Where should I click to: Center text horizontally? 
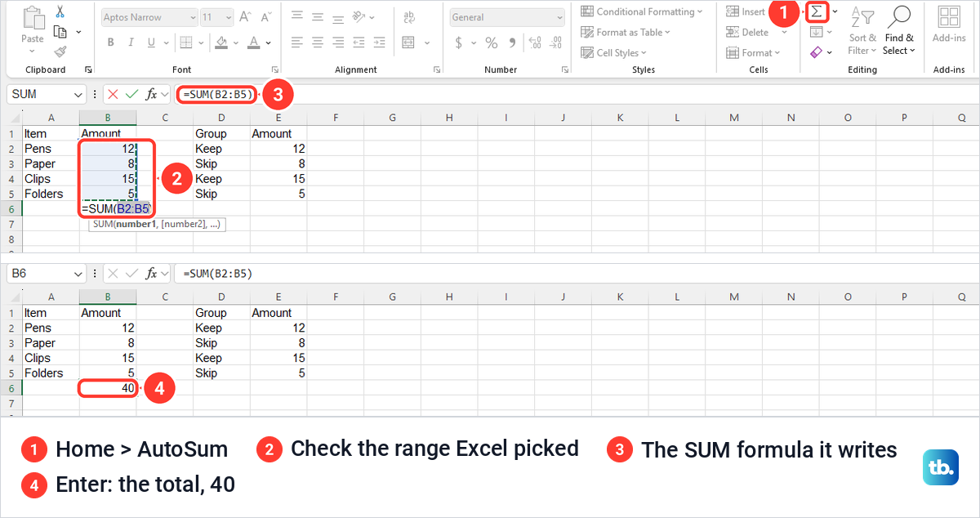pos(318,42)
